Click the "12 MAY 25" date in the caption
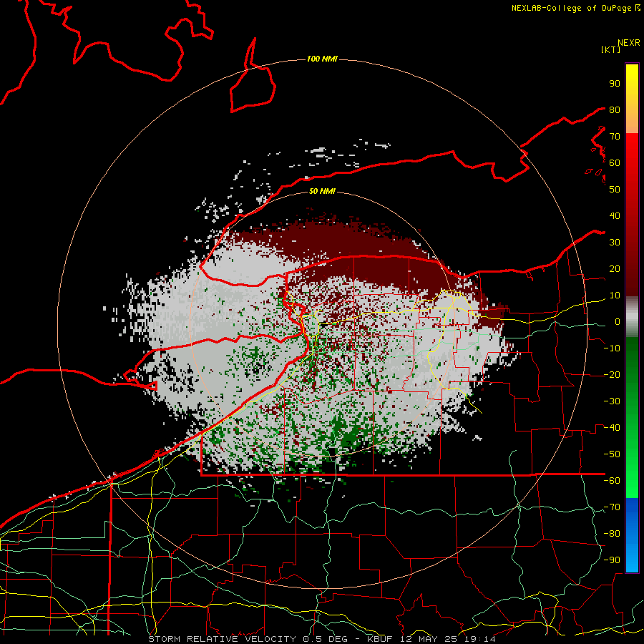The width and height of the screenshot is (644, 644). (x=429, y=639)
